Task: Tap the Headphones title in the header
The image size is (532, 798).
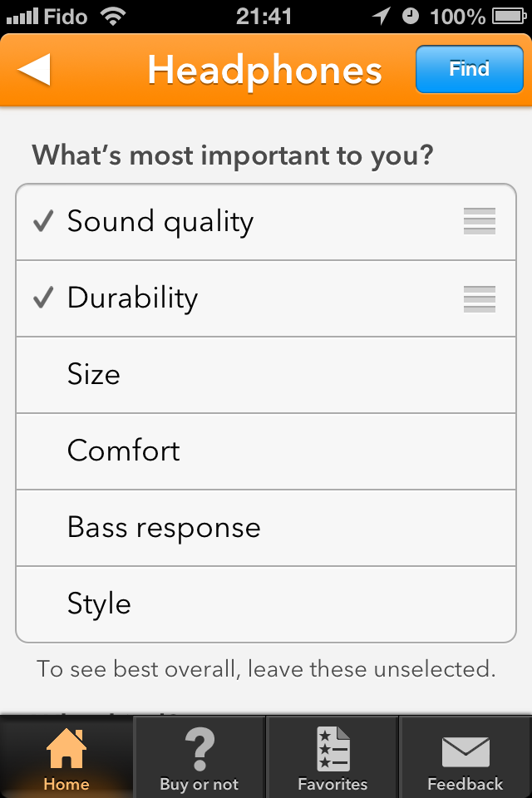Action: click(264, 71)
